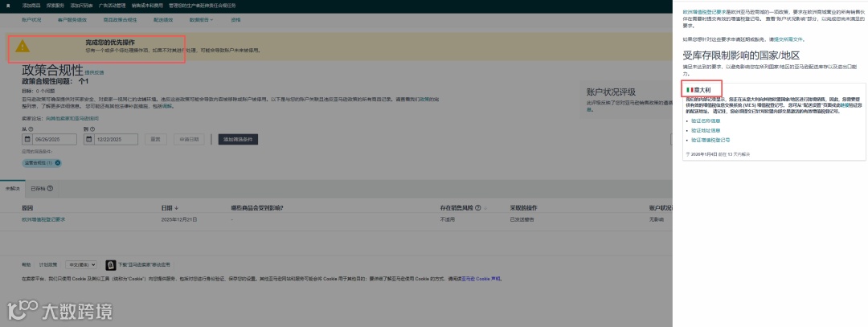Click the help icon beside 已存档 tab
The image size is (868, 327).
pos(51,189)
